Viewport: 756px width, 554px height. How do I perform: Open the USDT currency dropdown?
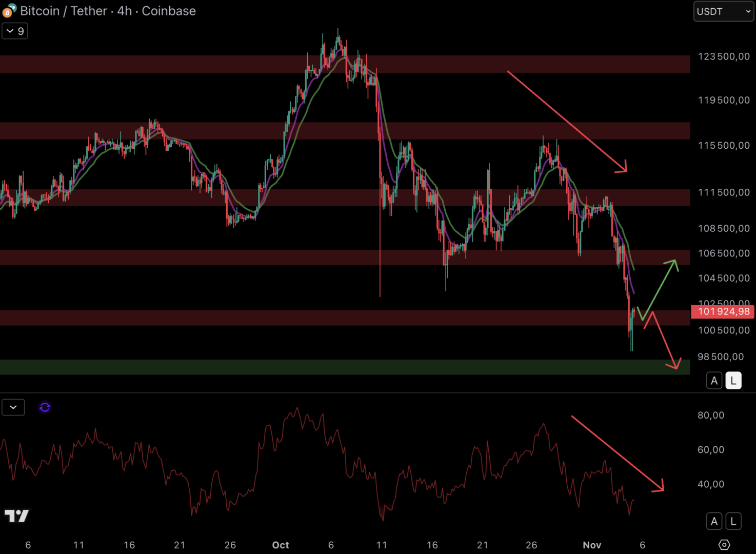pos(723,11)
